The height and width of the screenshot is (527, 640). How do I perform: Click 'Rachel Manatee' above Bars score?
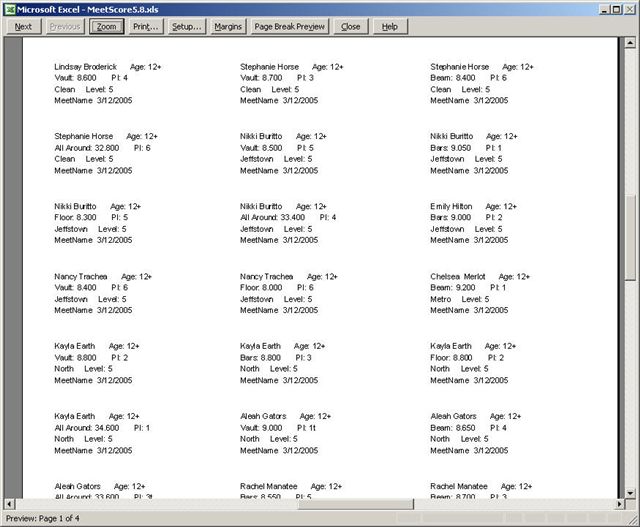pos(269,487)
